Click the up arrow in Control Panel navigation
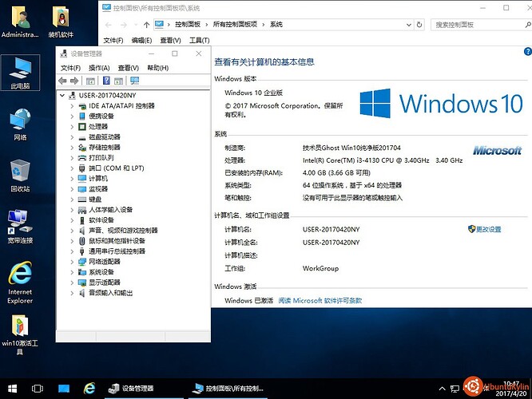Viewport: 532px width, 399px height. tap(146, 25)
